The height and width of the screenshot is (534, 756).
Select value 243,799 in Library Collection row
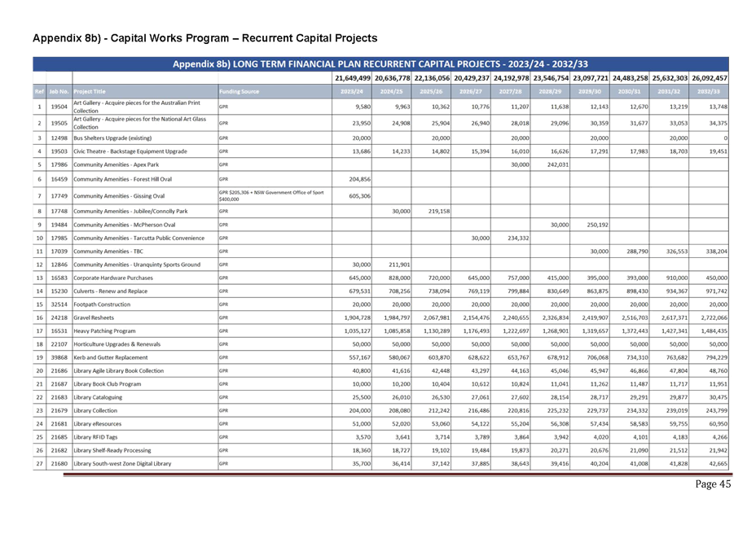[716, 410]
